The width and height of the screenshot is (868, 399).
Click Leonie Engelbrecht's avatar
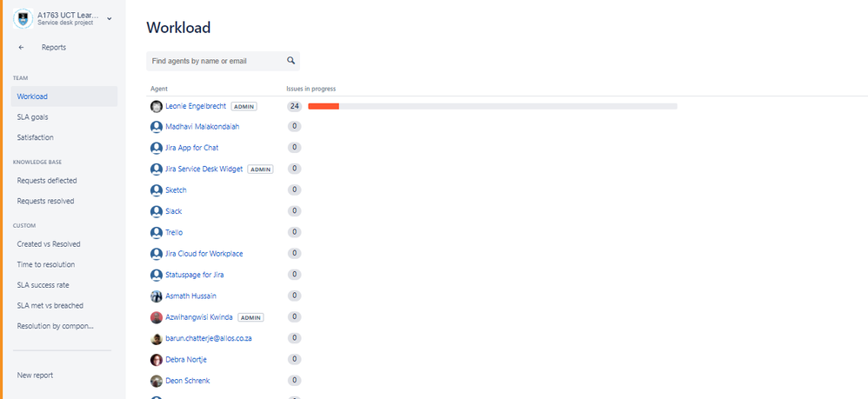click(x=156, y=106)
